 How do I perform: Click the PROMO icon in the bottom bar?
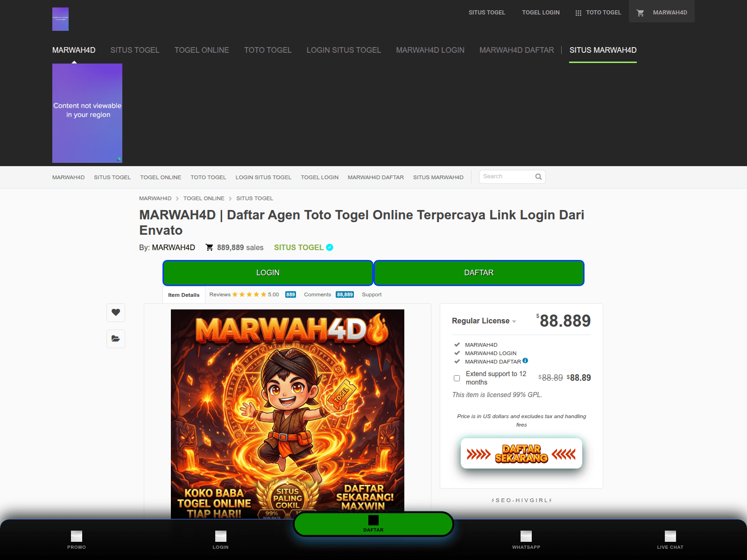[x=77, y=536]
